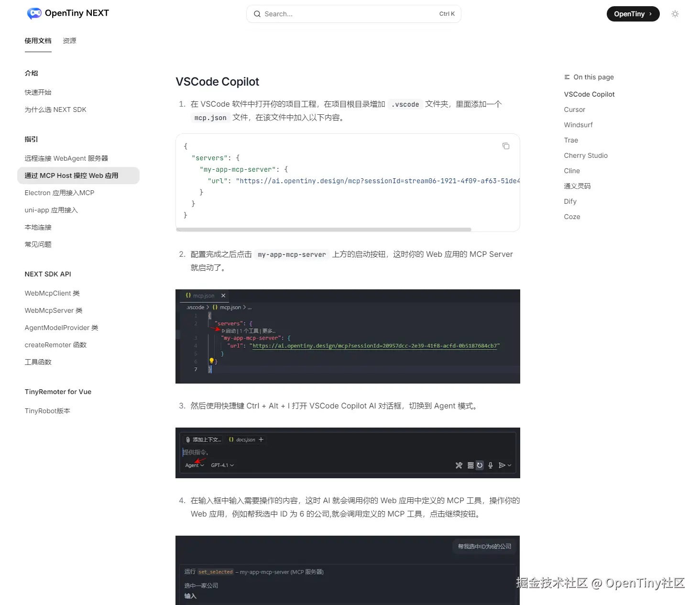The width and height of the screenshot is (700, 605).
Task: Open uni-app 应用接入 page
Action: point(51,210)
